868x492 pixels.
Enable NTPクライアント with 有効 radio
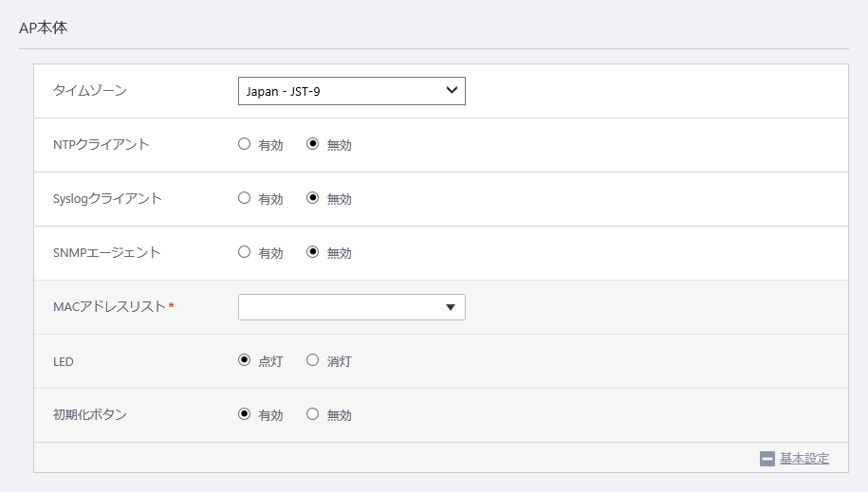coord(244,144)
